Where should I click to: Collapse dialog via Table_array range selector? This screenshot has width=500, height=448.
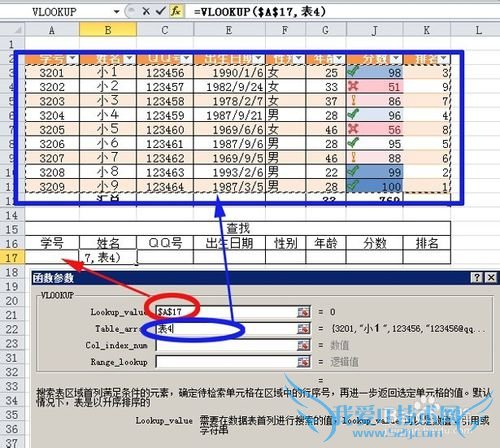click(x=303, y=329)
